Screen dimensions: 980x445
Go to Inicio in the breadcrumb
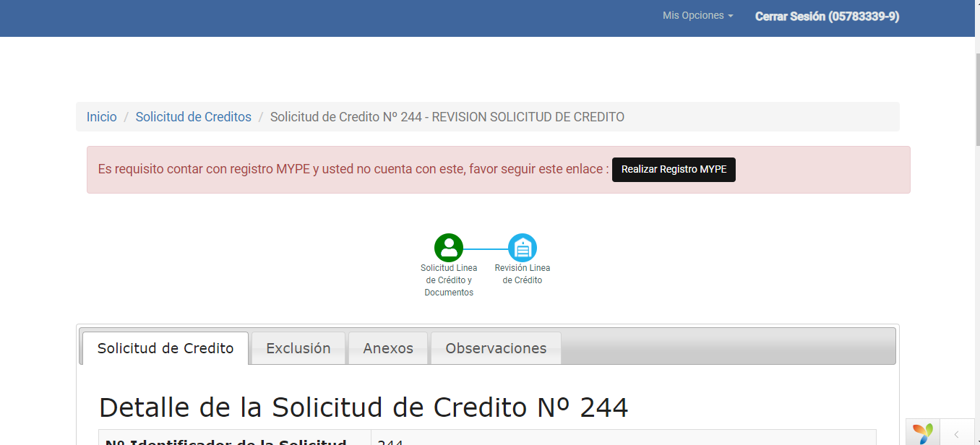tap(101, 117)
